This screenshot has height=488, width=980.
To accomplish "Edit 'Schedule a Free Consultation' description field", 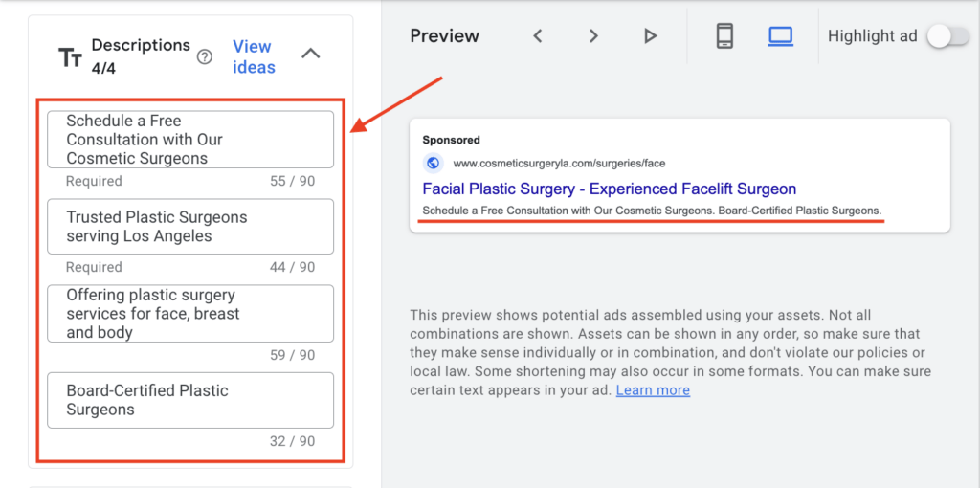I will (x=190, y=140).
